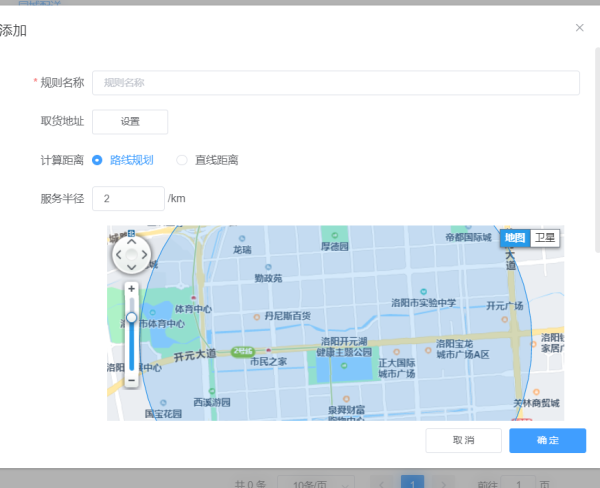Switch to the 卫星 satellite view
Screen dimensions: 600x488
[545, 238]
